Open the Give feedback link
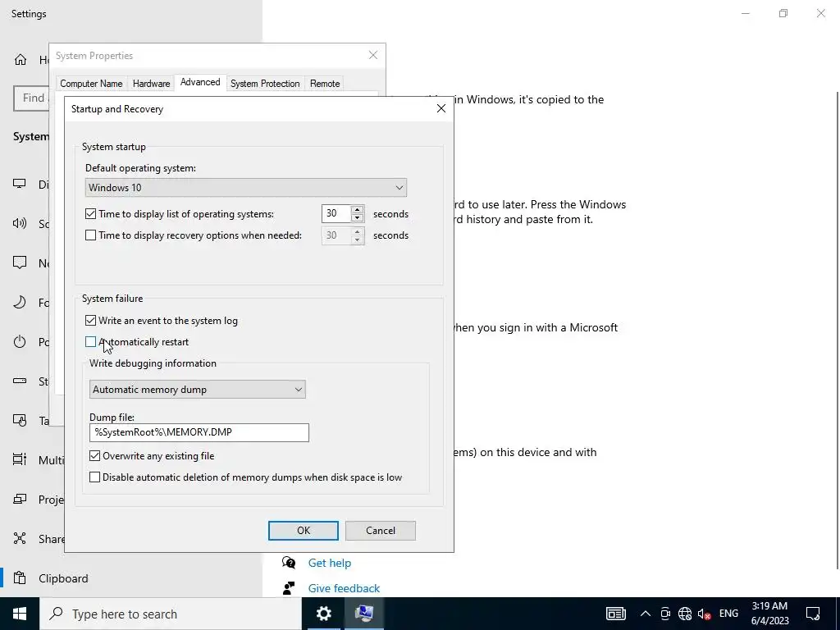This screenshot has width=840, height=630. [344, 588]
